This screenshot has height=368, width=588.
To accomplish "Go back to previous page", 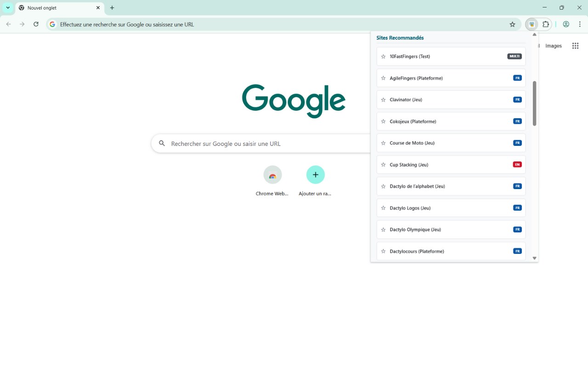I will tap(8, 24).
